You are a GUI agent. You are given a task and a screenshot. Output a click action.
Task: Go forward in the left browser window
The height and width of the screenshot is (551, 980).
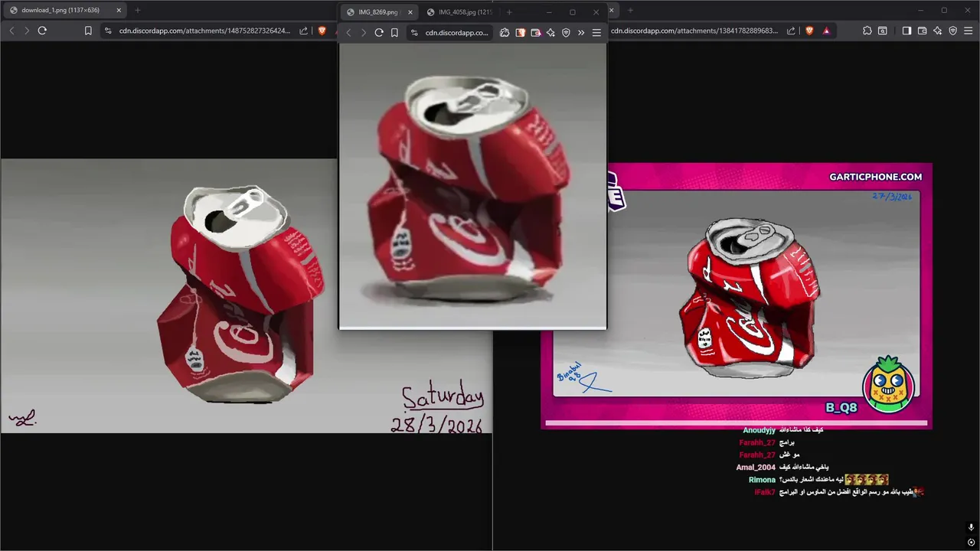(27, 31)
